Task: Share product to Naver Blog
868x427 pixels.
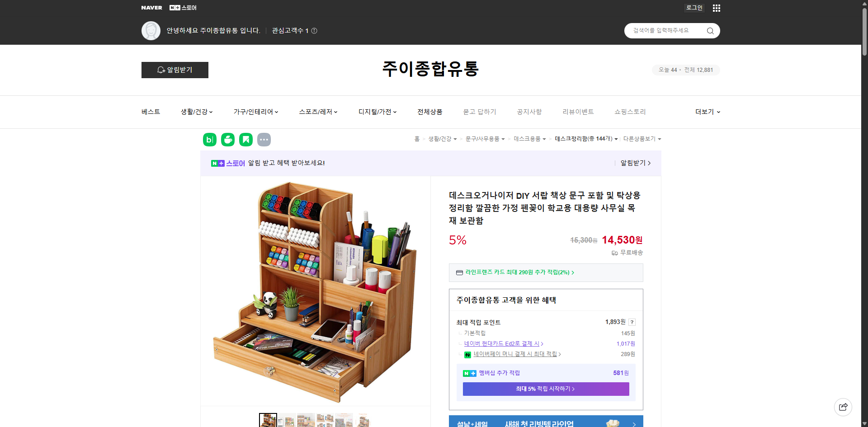Action: [x=209, y=140]
